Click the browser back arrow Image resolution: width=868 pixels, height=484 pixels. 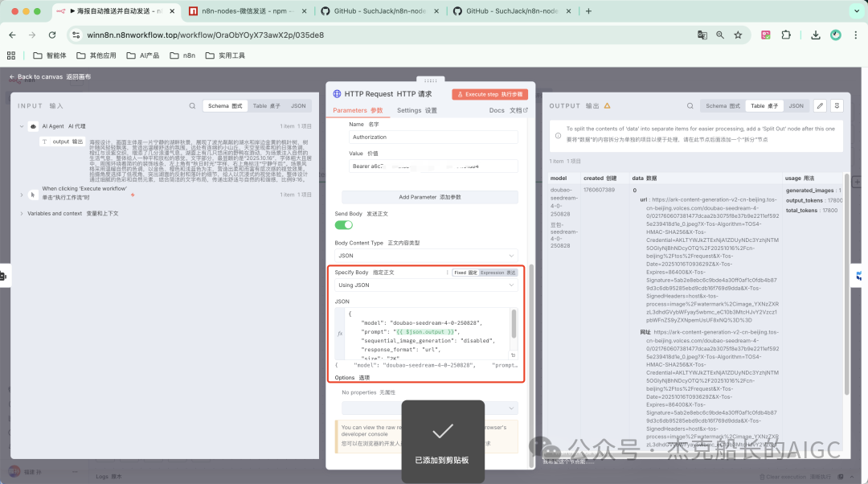(x=12, y=35)
